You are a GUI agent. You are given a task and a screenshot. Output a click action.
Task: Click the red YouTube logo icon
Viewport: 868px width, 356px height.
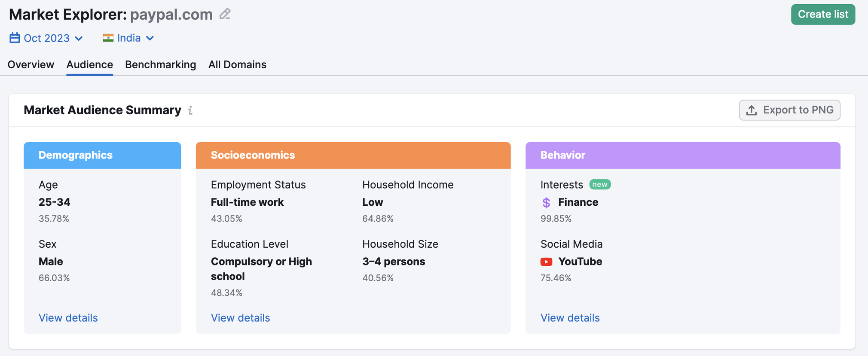546,262
